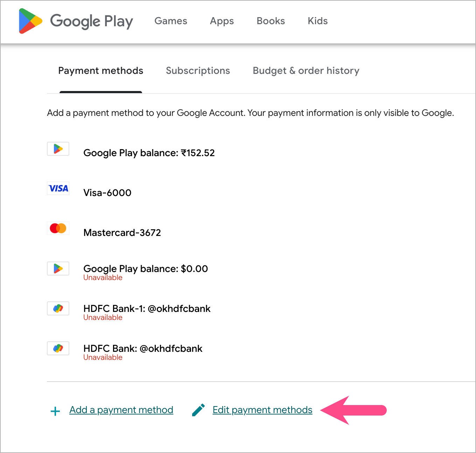Select the Mastercard-3672 payment entry
The height and width of the screenshot is (453, 476).
[x=122, y=233]
